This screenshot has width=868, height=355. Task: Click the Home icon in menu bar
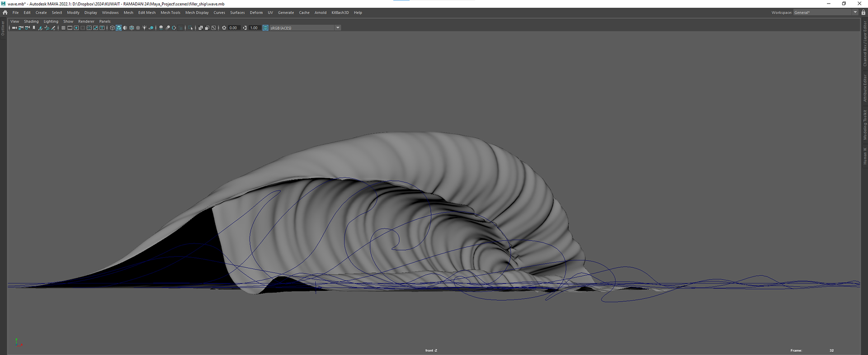(5, 13)
